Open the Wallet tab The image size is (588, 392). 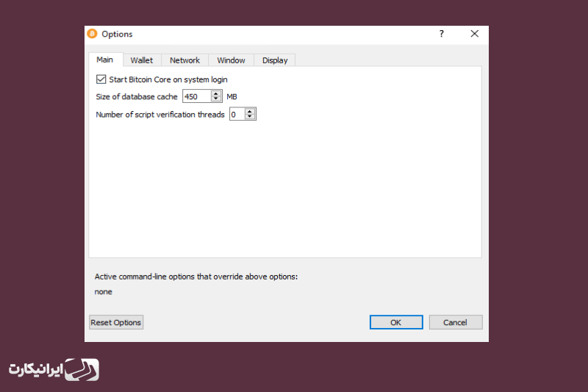[x=142, y=60]
